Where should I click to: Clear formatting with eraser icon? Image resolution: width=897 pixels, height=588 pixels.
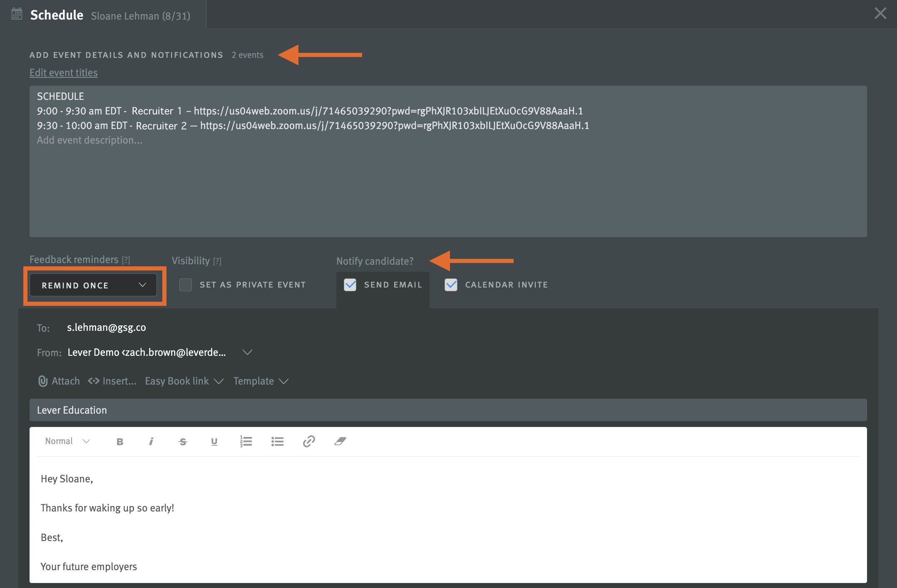click(x=340, y=441)
